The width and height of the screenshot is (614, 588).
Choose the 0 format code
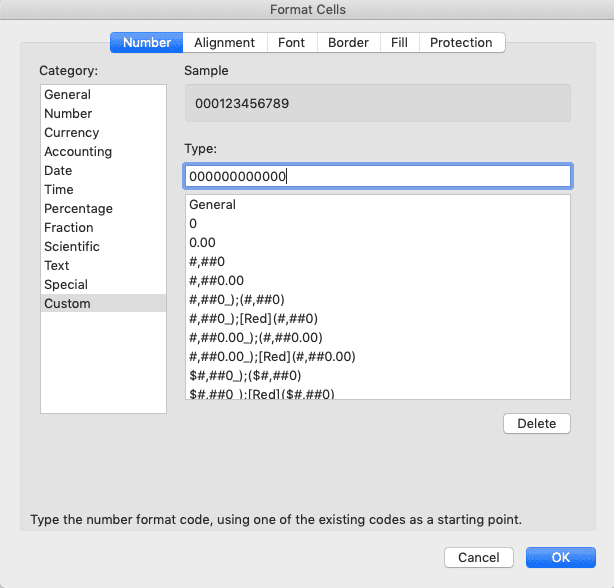[378, 224]
